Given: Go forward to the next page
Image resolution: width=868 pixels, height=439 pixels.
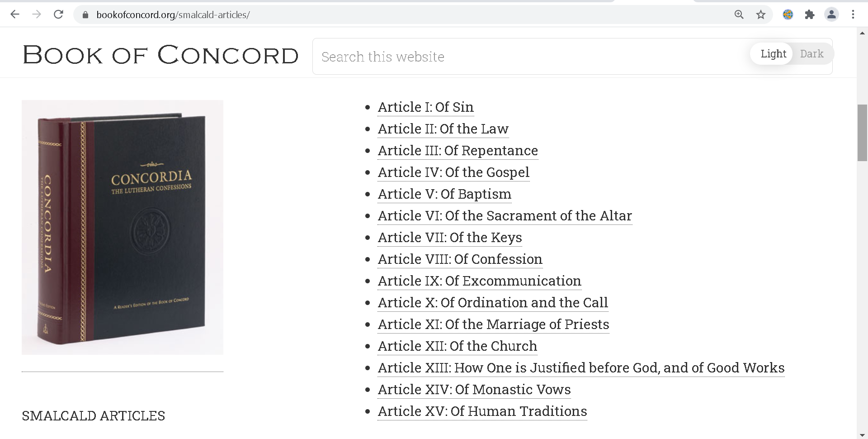Looking at the screenshot, I should click(37, 14).
